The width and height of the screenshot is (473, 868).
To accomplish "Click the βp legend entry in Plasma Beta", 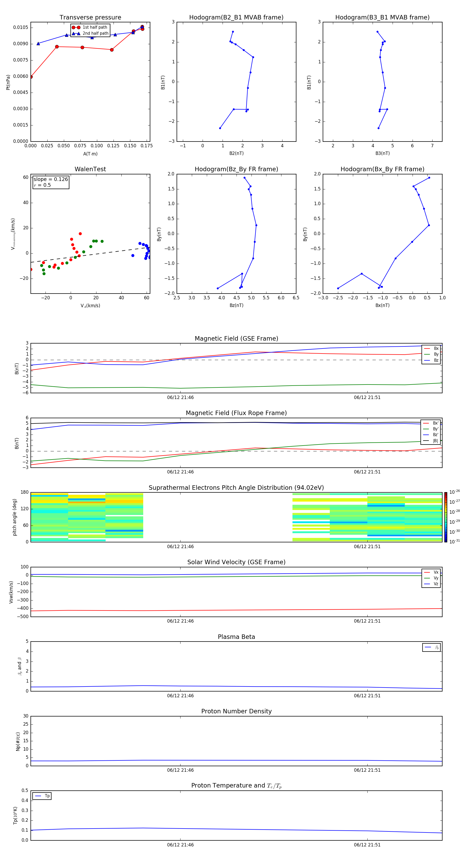I will point(431,647).
